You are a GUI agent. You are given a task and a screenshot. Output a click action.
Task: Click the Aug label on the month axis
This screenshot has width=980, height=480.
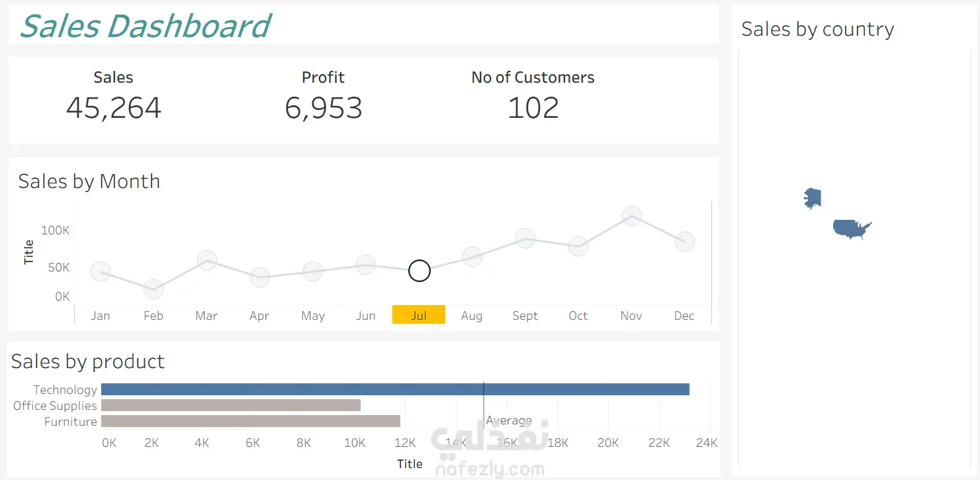472,316
